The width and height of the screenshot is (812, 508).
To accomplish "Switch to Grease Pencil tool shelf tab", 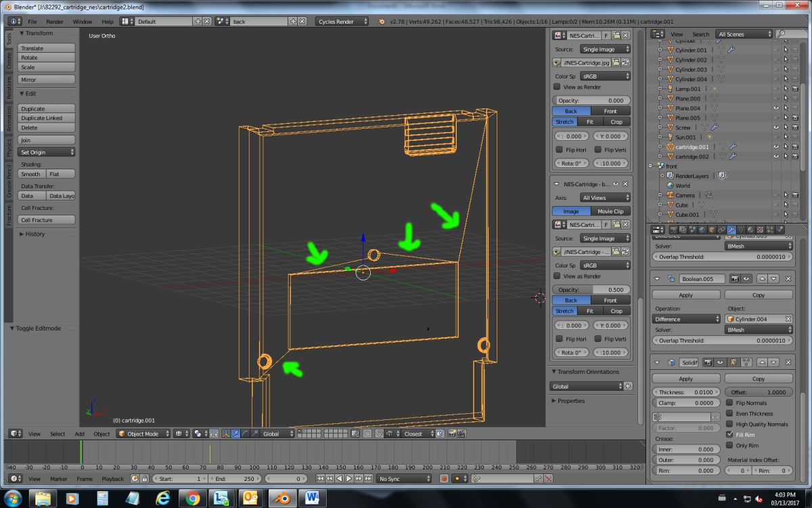I will tap(9, 181).
